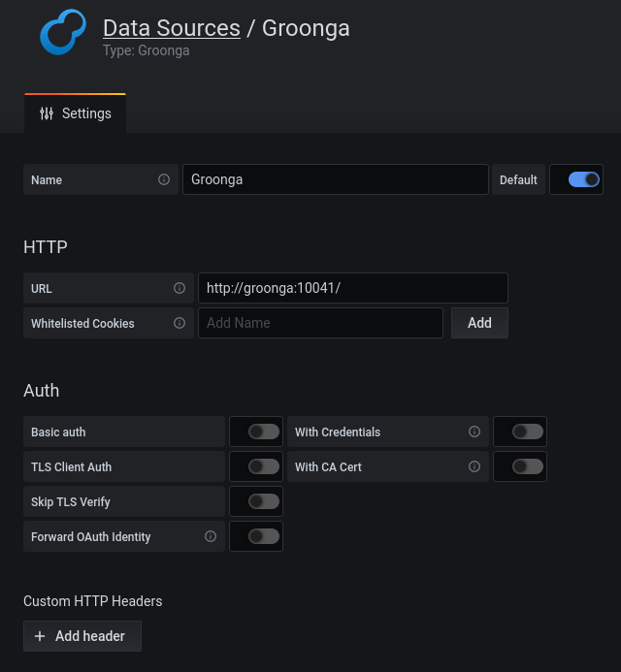The height and width of the screenshot is (672, 621).
Task: Show Whitelisted Cookies info tooltip icon
Action: [x=180, y=323]
